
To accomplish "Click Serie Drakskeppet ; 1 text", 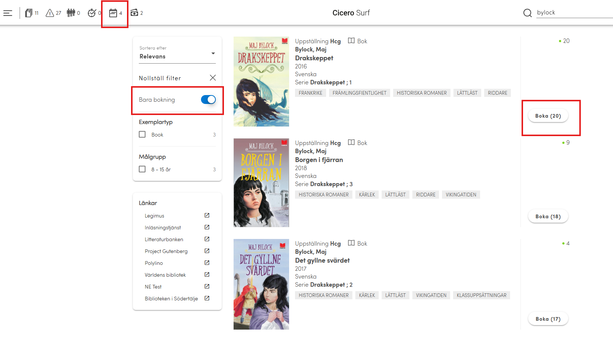I will tap(323, 82).
